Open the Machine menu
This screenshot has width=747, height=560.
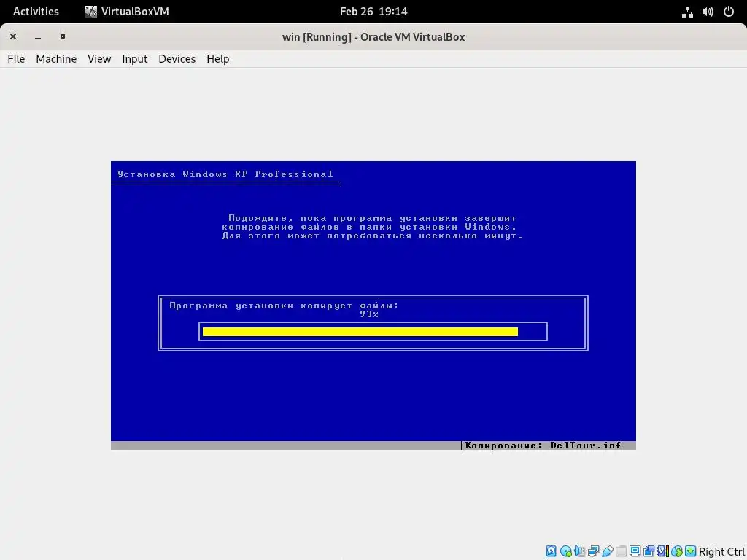point(56,58)
